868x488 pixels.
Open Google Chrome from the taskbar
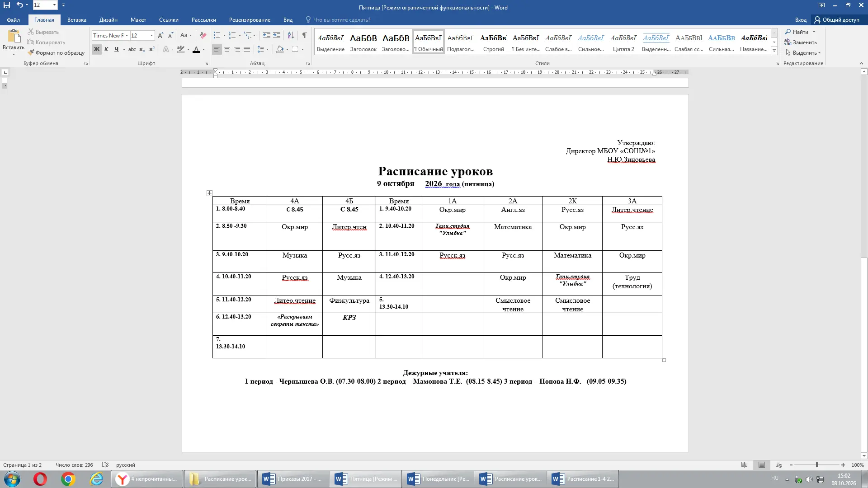click(x=68, y=479)
